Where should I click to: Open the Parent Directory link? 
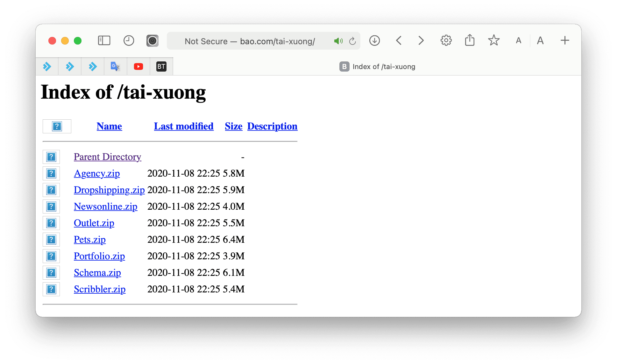(107, 157)
